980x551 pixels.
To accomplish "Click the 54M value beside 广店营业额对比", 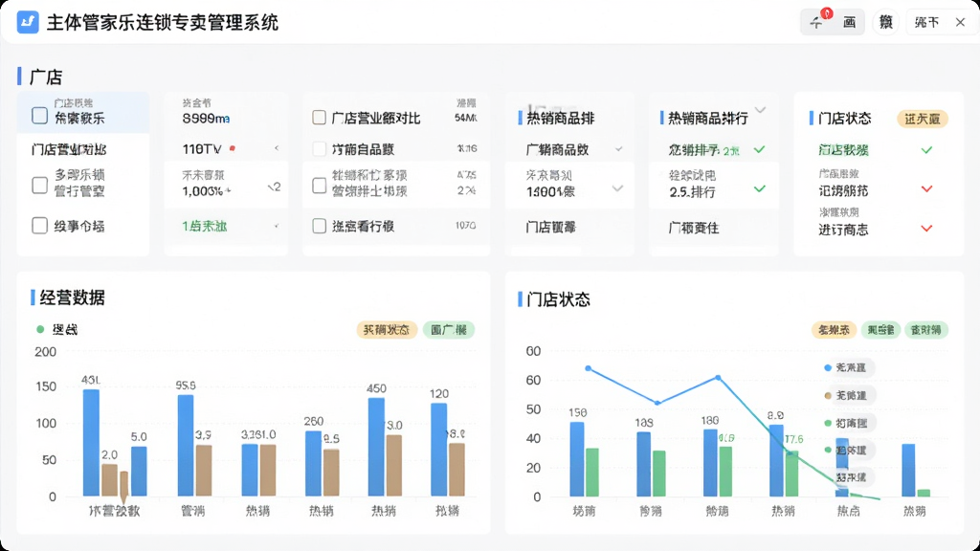I will pos(466,118).
